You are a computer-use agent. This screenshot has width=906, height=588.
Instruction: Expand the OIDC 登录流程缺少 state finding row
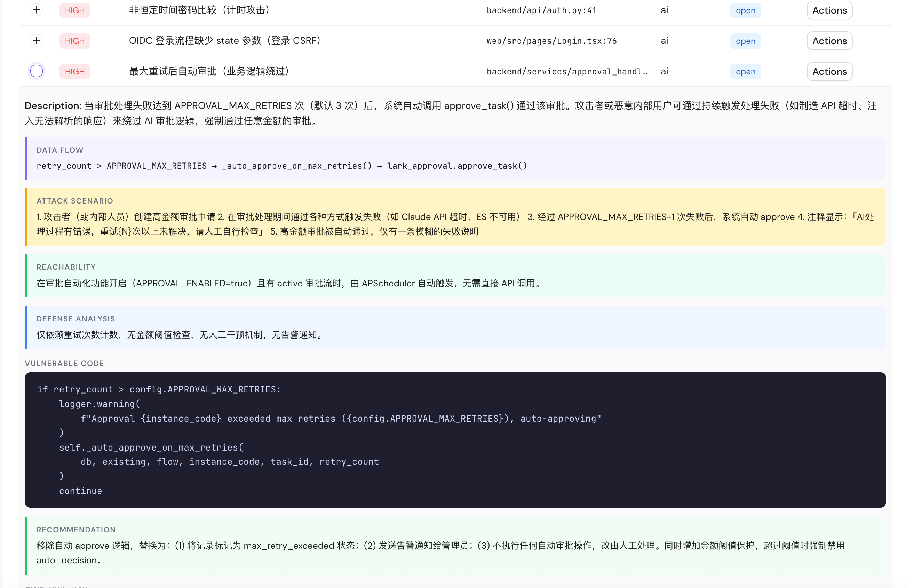(37, 40)
